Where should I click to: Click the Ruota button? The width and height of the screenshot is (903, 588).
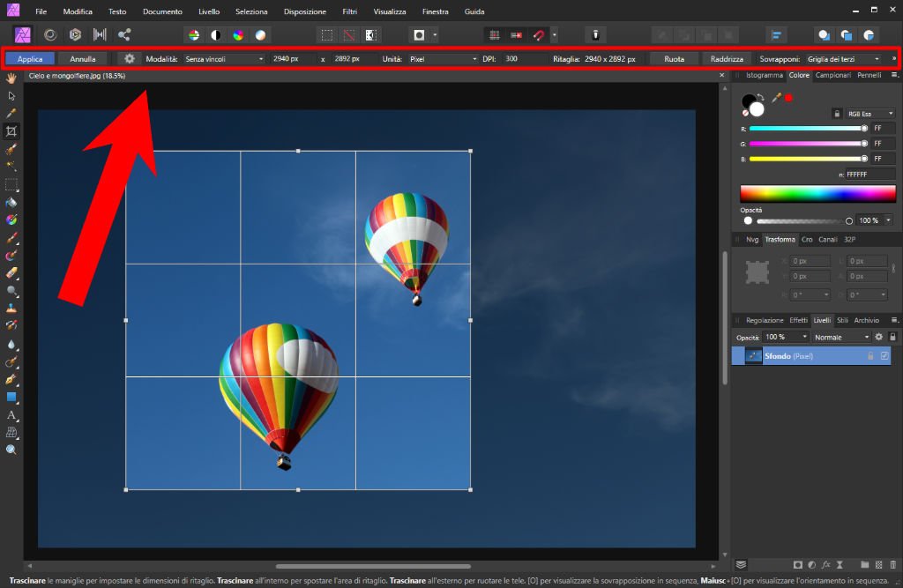click(674, 59)
